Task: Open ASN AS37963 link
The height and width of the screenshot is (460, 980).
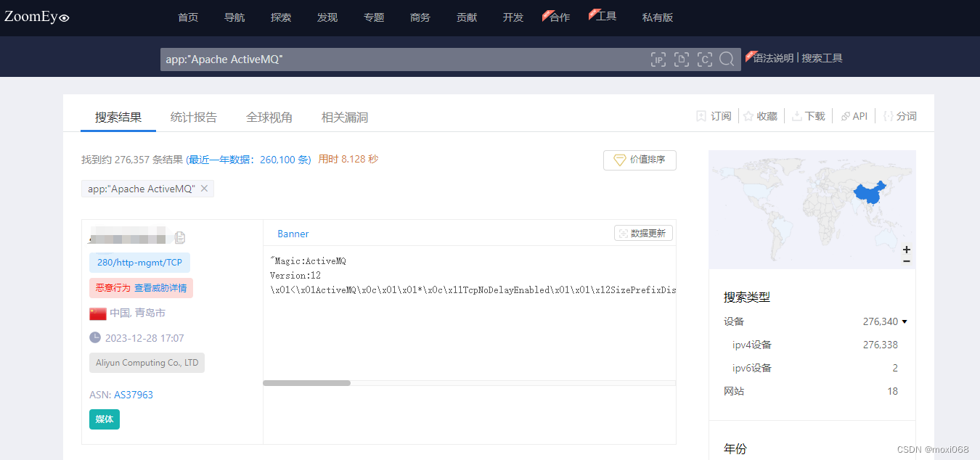Action: tap(134, 395)
